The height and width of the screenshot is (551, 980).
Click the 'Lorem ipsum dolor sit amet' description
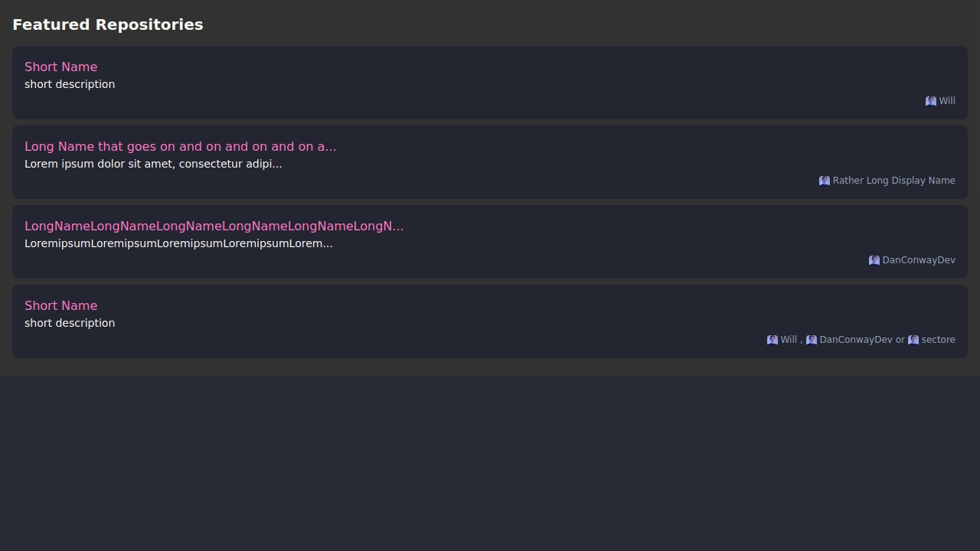click(x=153, y=164)
